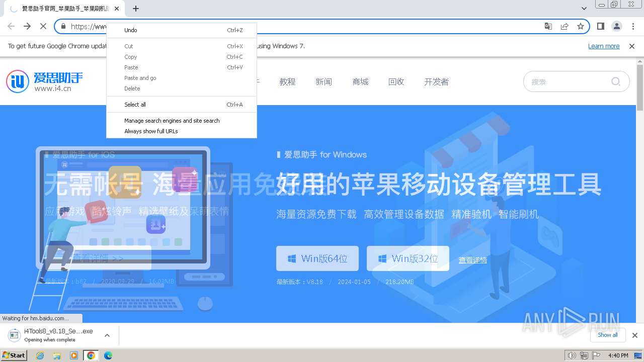Open the downloaded i4Tools8 exe item
The image size is (644, 362).
click(x=51, y=335)
